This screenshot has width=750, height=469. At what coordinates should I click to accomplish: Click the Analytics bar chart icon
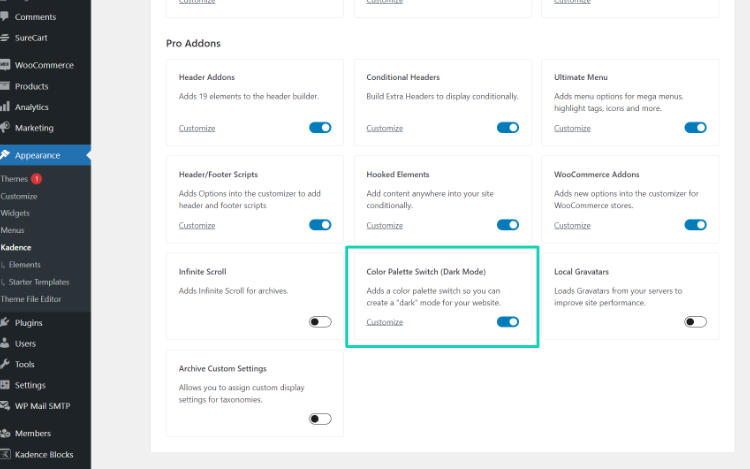click(x=6, y=107)
